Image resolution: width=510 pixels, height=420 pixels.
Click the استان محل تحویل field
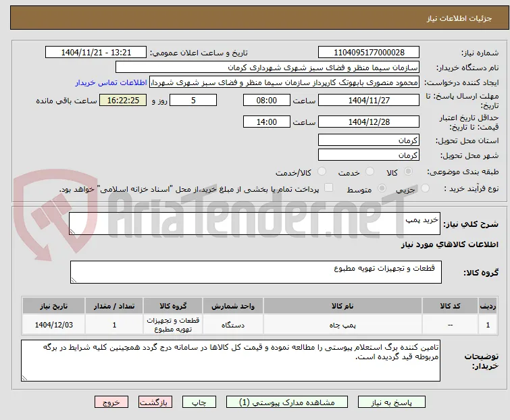tap(369, 140)
